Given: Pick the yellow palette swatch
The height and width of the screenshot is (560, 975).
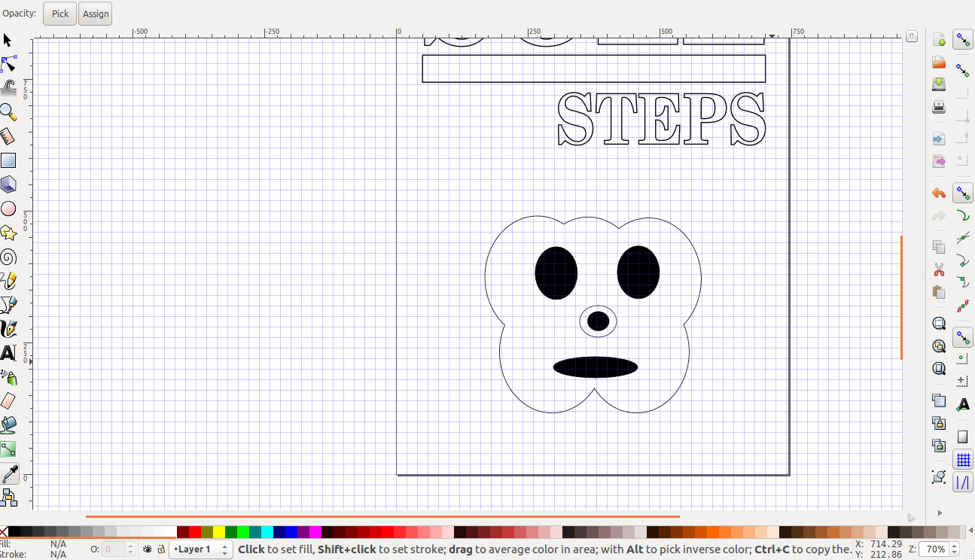Looking at the screenshot, I should click(219, 532).
